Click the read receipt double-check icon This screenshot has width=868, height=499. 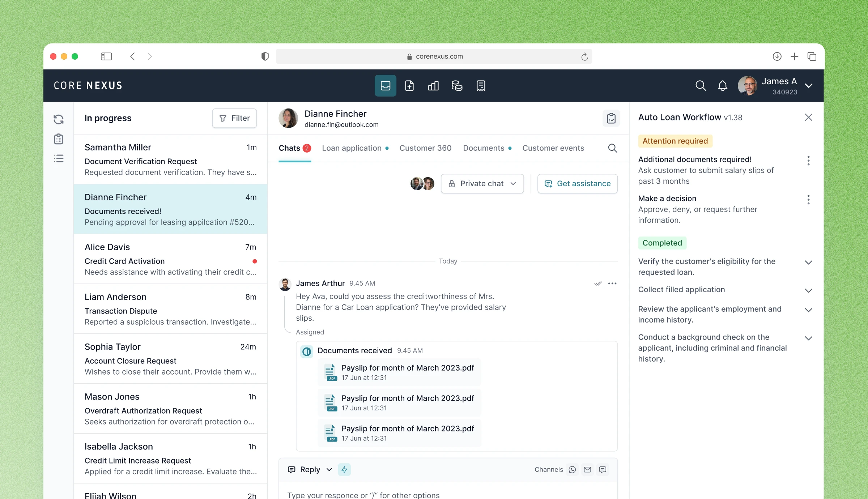[598, 283]
